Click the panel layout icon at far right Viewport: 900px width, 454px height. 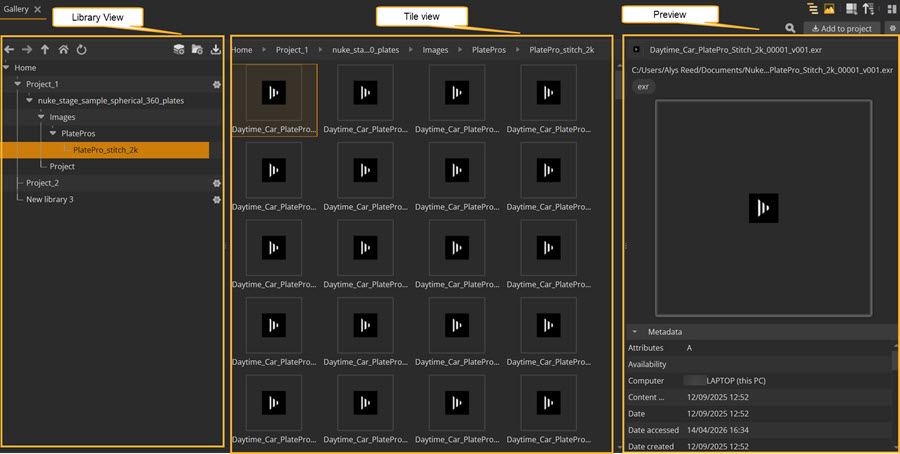[891, 9]
